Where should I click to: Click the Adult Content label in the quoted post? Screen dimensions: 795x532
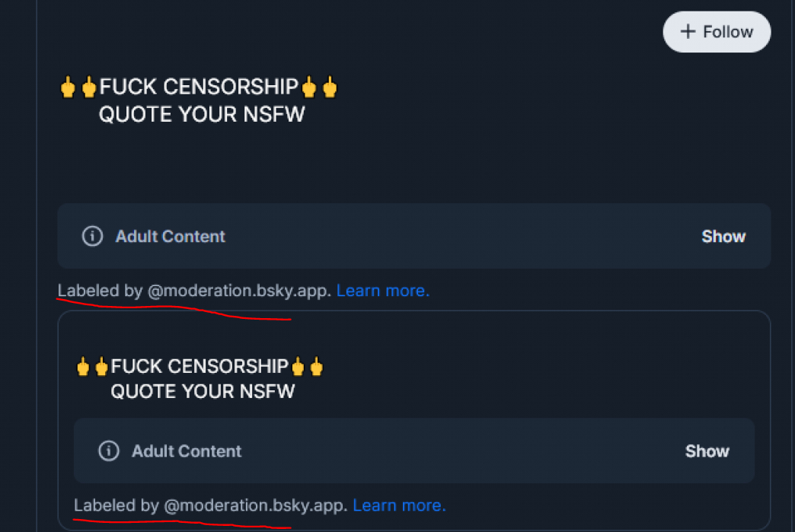(x=187, y=451)
